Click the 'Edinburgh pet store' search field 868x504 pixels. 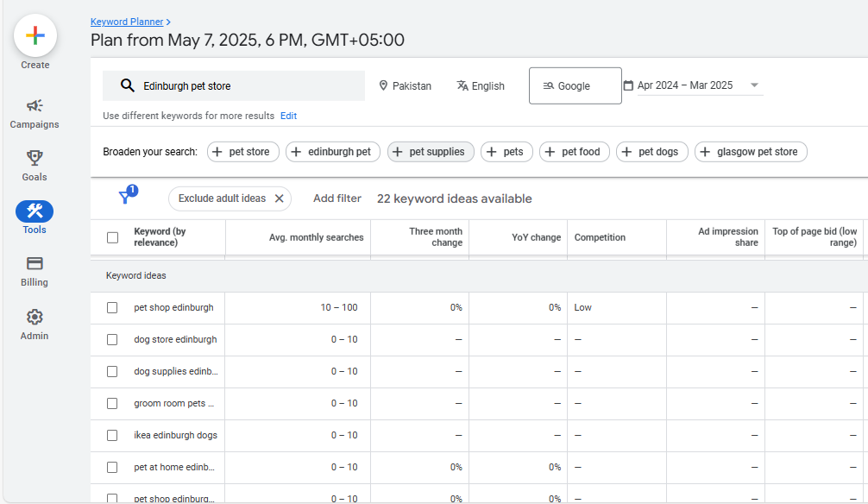[234, 85]
